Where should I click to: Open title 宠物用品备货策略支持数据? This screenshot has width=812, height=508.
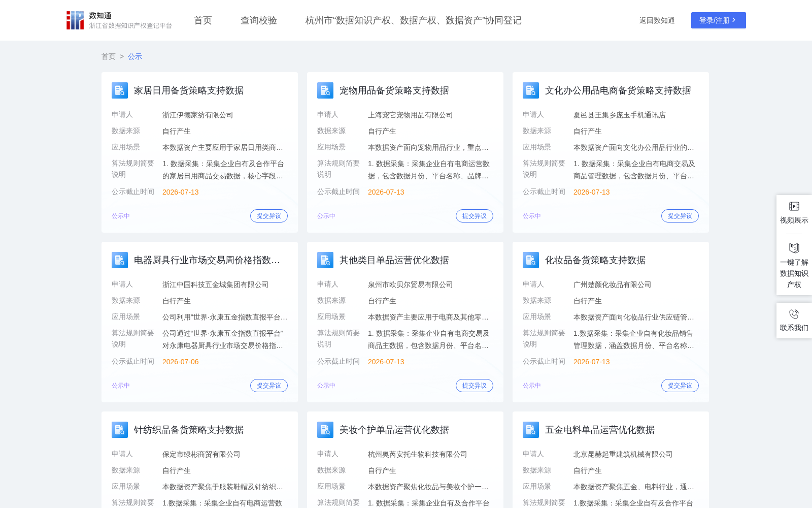[x=394, y=90]
